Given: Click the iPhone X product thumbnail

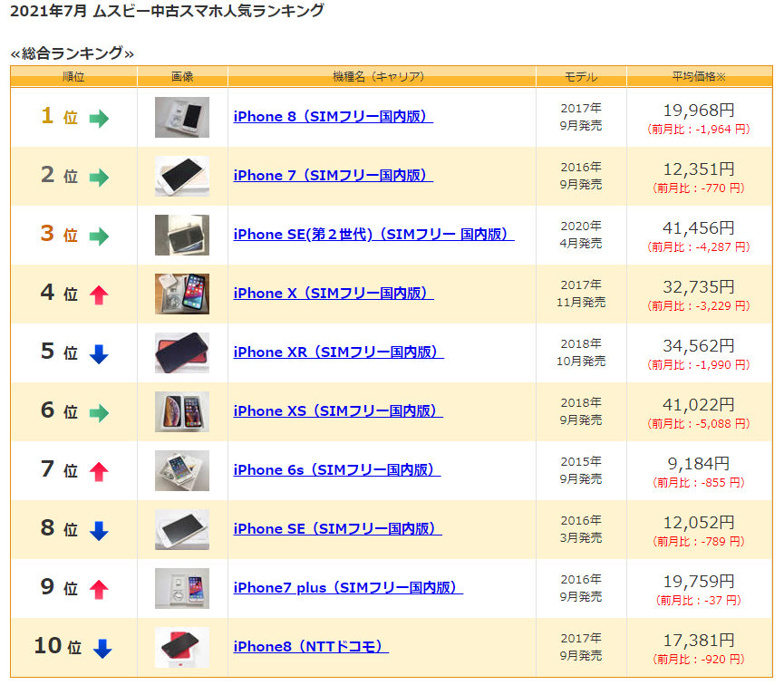Looking at the screenshot, I should (182, 294).
